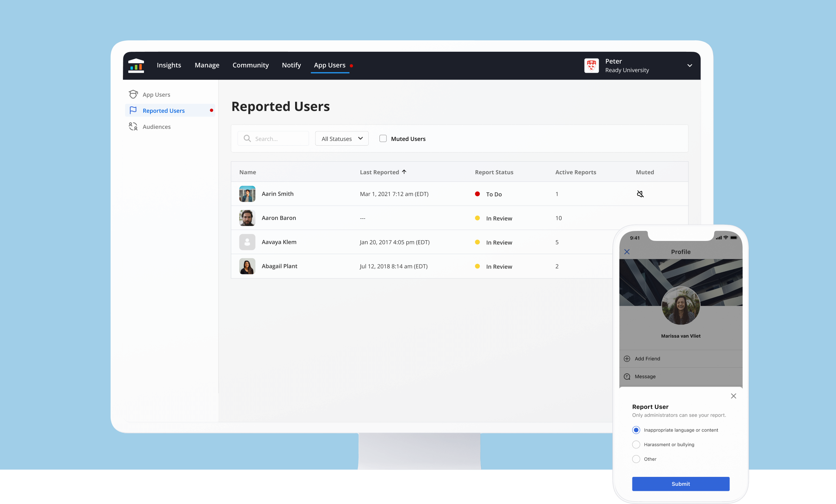The height and width of the screenshot is (504, 836).
Task: Open Aaron Baron's user row
Action: (279, 218)
